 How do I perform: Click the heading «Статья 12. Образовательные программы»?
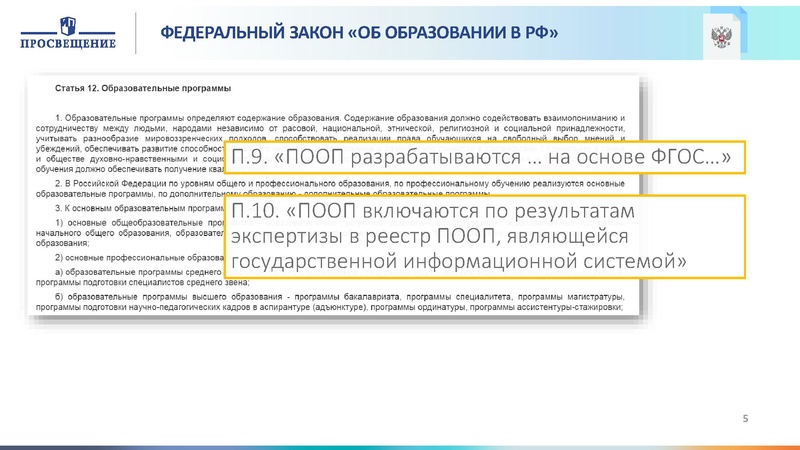click(143, 88)
